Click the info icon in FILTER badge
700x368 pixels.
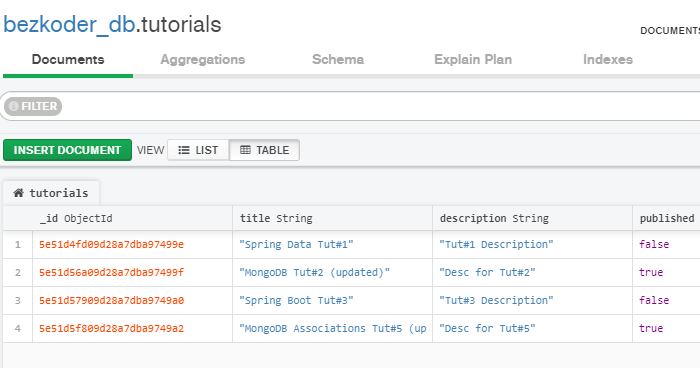tap(14, 106)
